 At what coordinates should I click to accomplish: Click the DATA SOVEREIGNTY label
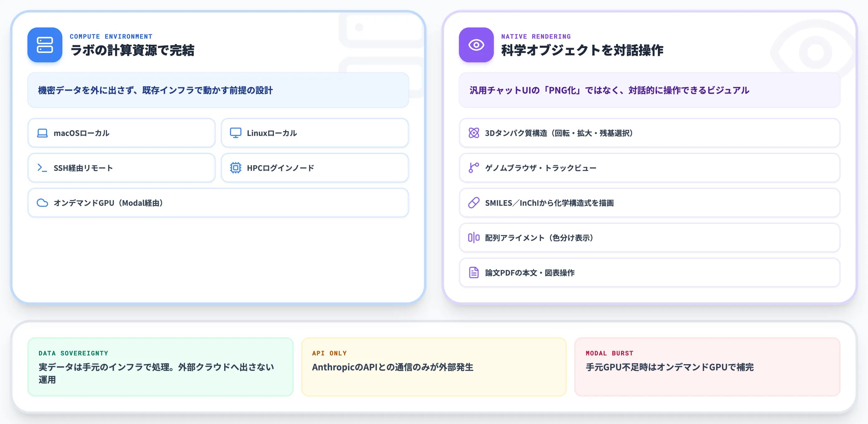click(73, 353)
